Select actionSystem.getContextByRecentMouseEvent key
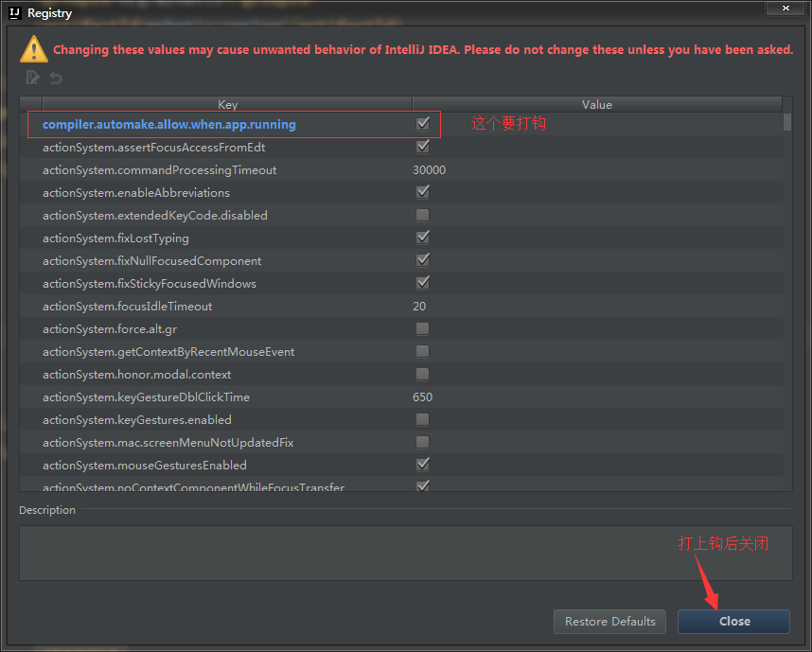Image resolution: width=812 pixels, height=652 pixels. point(168,352)
